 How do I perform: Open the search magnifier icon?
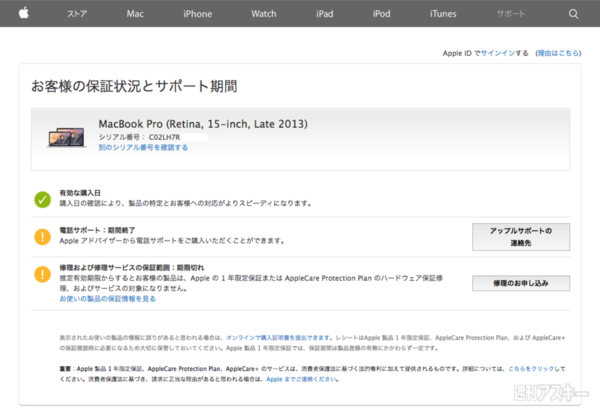[573, 14]
